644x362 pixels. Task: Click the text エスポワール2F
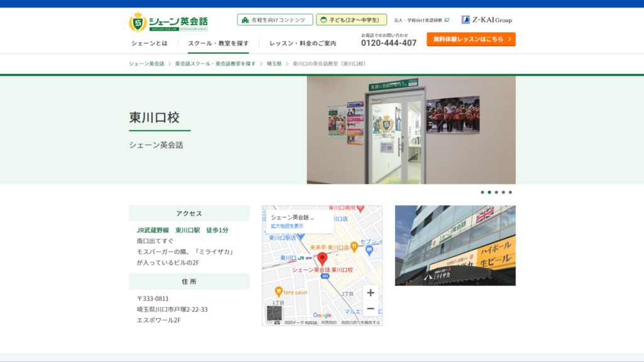[158, 320]
